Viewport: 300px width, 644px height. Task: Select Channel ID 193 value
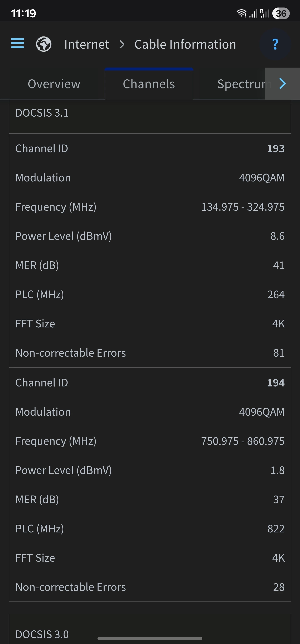tap(275, 149)
